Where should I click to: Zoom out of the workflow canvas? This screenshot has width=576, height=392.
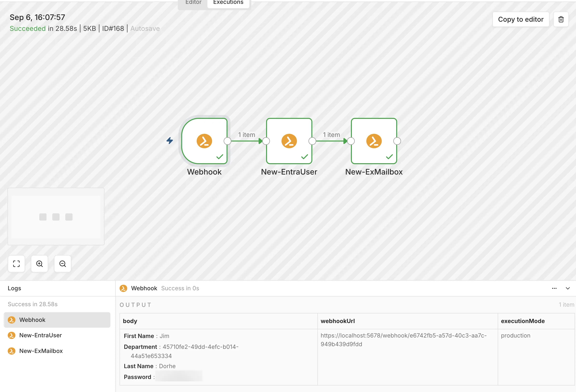click(62, 264)
